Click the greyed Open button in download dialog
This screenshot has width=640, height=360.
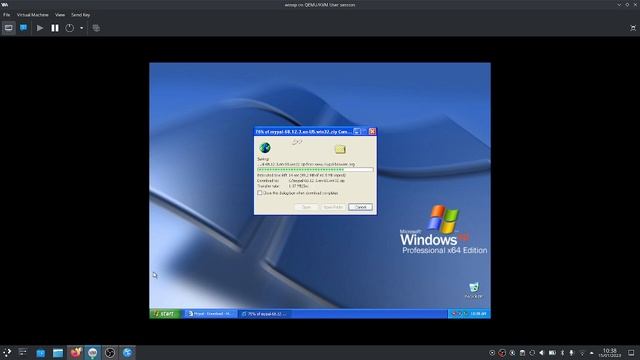(x=306, y=207)
